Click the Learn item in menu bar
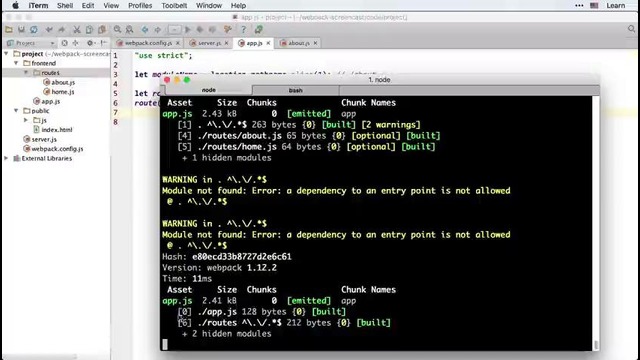This screenshot has height=360, width=640. 616,6
